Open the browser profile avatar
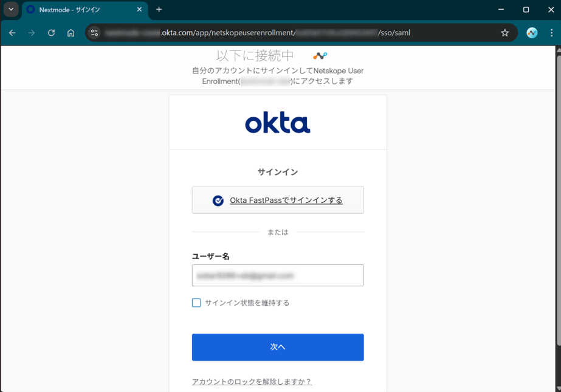This screenshot has height=392, width=561. [532, 33]
